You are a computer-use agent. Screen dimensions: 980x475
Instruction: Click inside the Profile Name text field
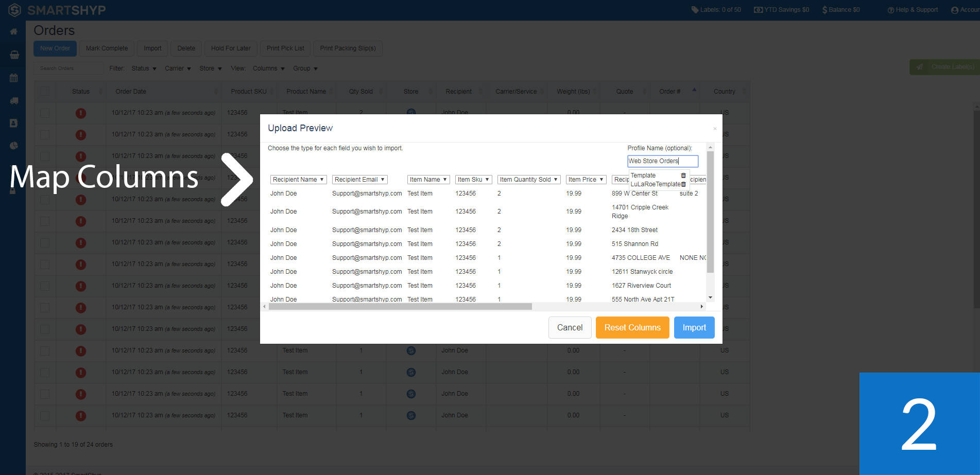[662, 161]
